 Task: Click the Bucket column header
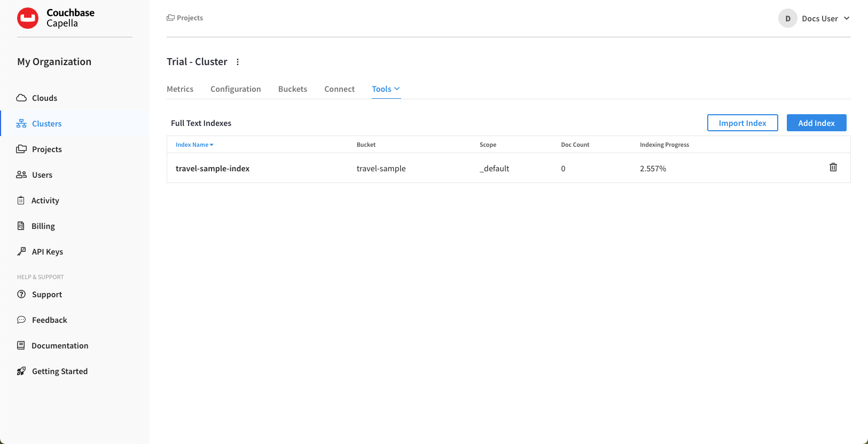[366, 145]
